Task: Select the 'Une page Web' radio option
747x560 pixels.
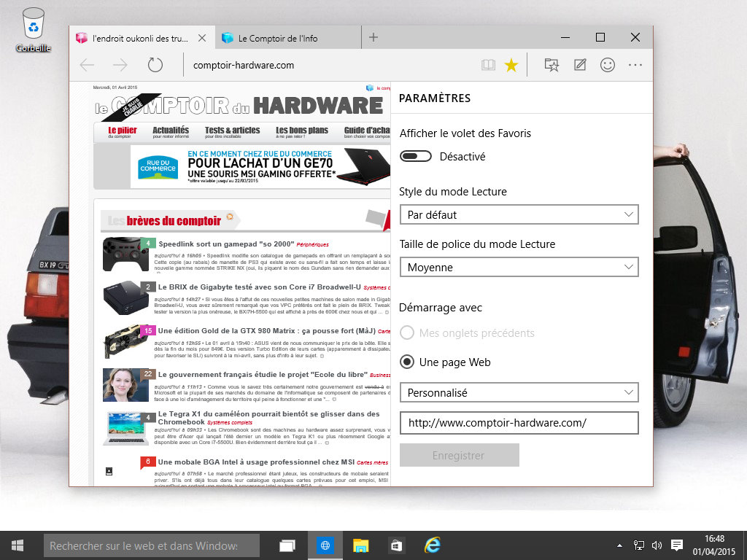Action: pos(408,362)
